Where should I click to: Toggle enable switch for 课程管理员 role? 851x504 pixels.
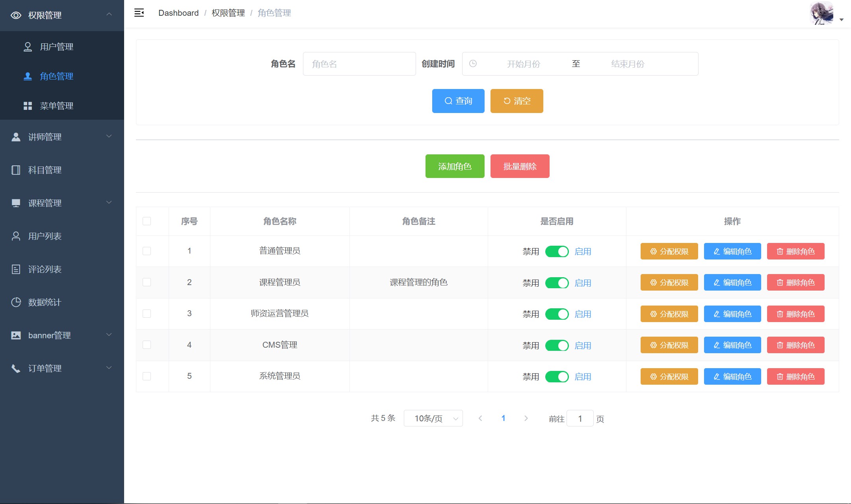click(x=557, y=283)
